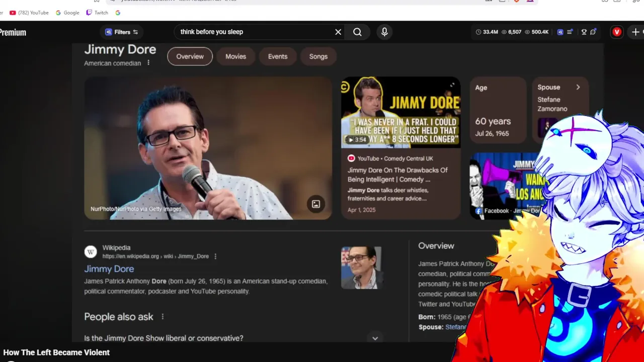
Task: Switch to the Songs tab
Action: pos(318,56)
